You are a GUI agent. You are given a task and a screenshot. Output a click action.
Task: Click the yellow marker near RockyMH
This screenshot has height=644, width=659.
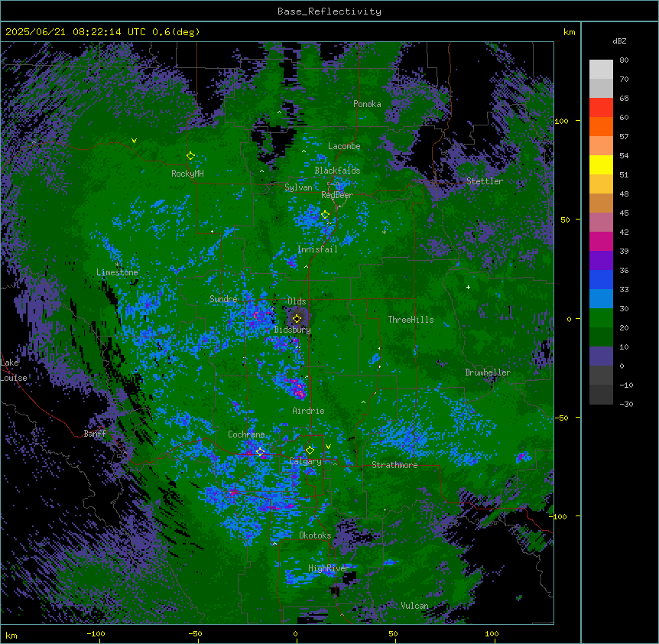[x=190, y=156]
